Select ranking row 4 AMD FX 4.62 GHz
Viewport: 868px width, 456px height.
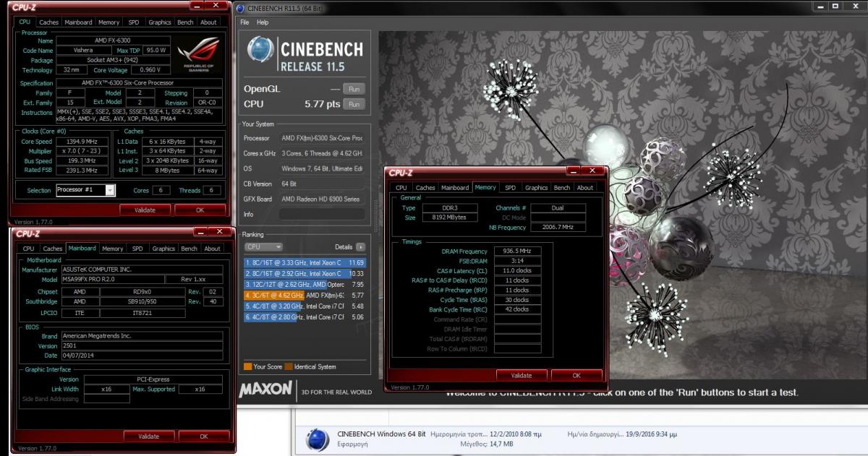point(305,295)
